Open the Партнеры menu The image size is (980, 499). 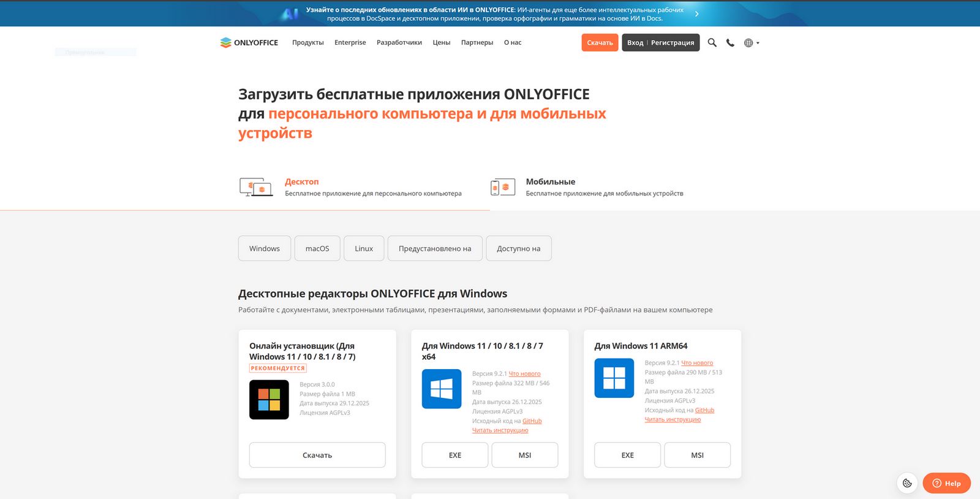tap(477, 42)
